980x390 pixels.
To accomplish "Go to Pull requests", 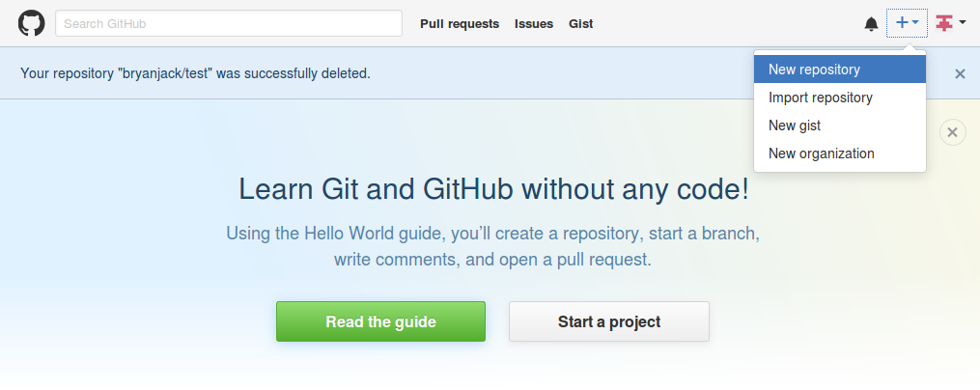I will tap(460, 24).
